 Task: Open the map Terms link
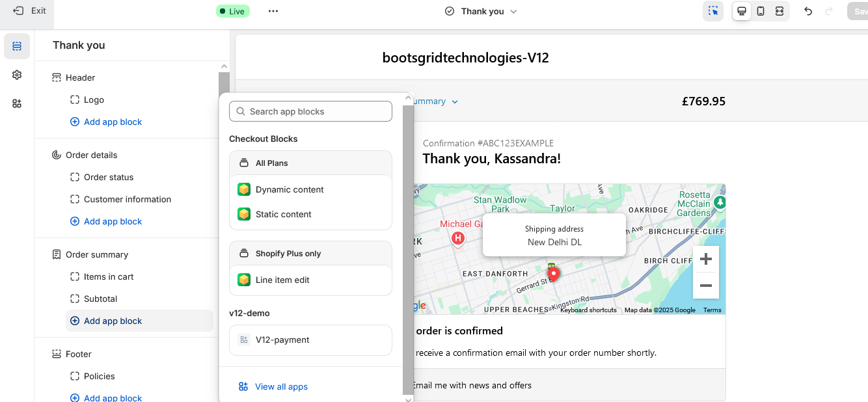pyautogui.click(x=712, y=310)
